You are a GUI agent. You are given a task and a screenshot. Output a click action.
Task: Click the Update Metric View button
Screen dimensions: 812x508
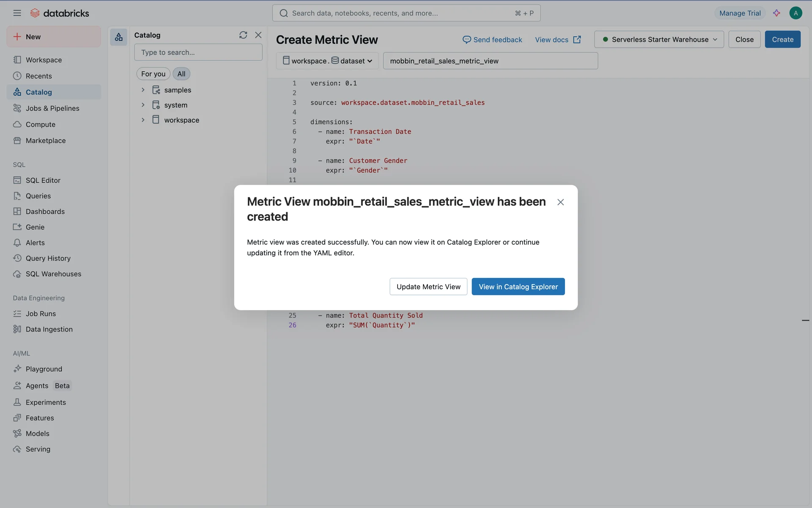(428, 287)
